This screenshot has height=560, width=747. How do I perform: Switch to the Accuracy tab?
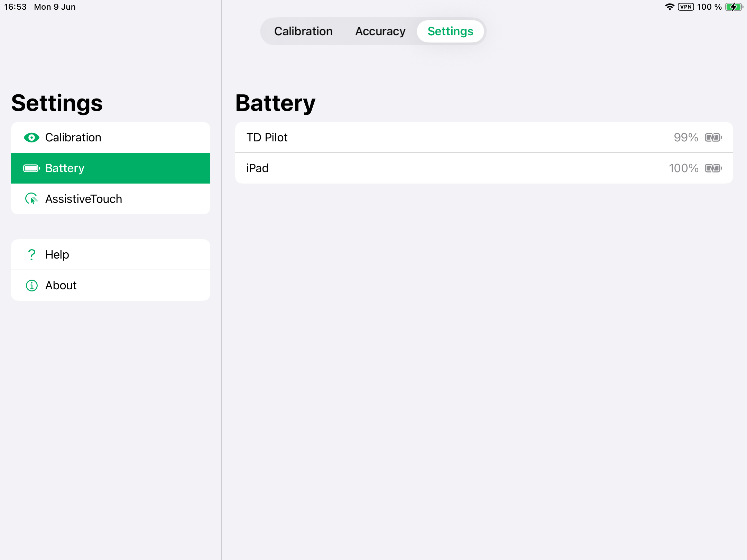pos(380,31)
